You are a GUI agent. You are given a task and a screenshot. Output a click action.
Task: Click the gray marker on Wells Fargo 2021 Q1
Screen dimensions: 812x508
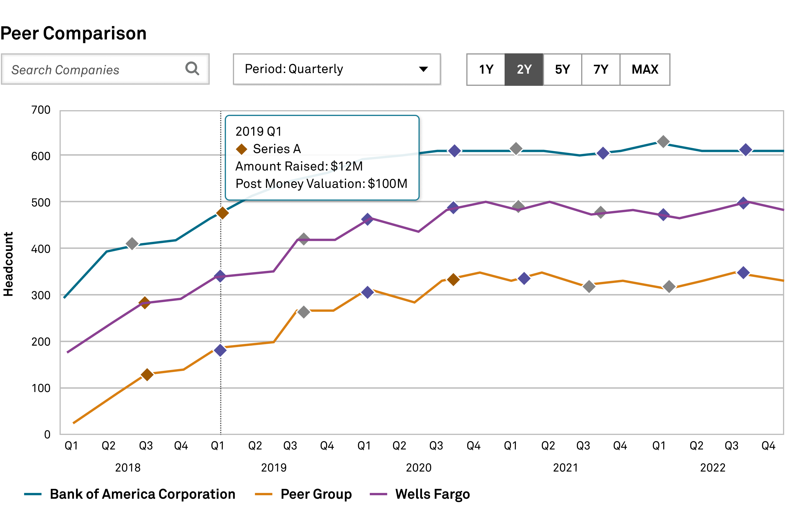coord(518,206)
